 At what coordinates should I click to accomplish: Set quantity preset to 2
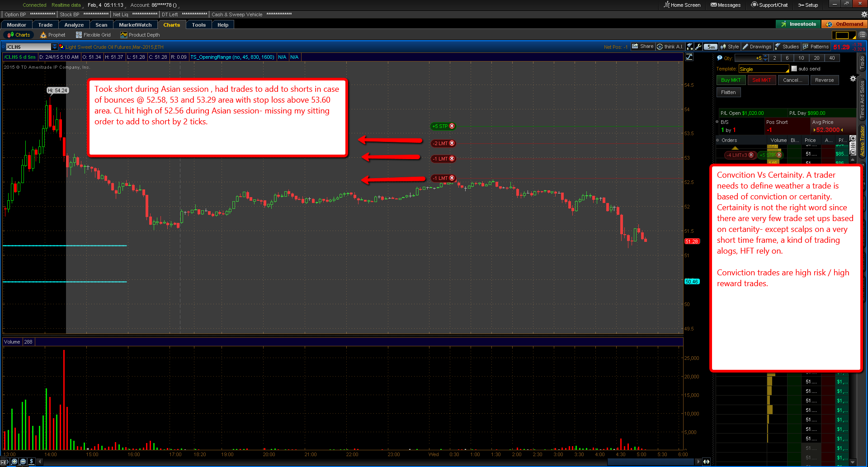pyautogui.click(x=774, y=58)
